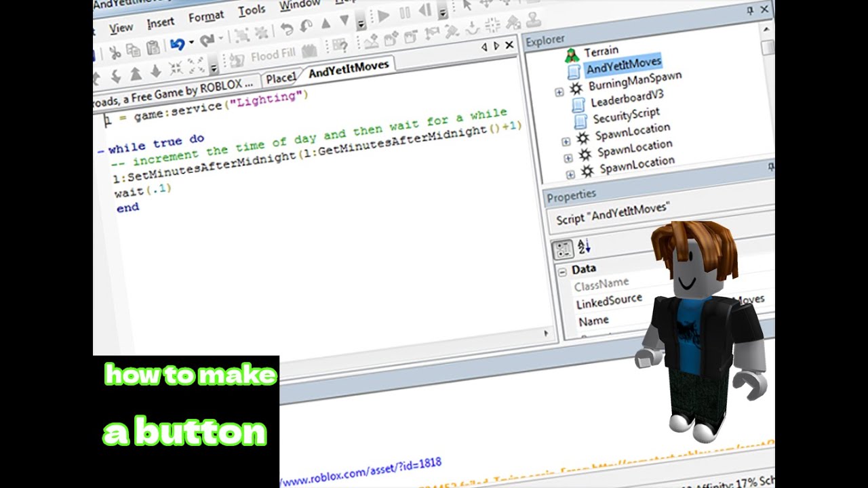The width and height of the screenshot is (868, 488).
Task: Open the View menu
Action: tap(121, 28)
